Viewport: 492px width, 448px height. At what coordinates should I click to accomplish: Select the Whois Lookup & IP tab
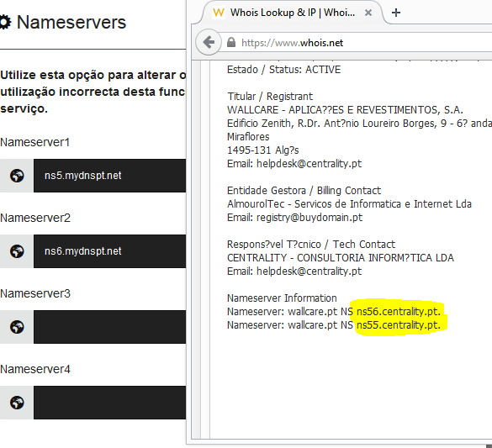pos(293,13)
